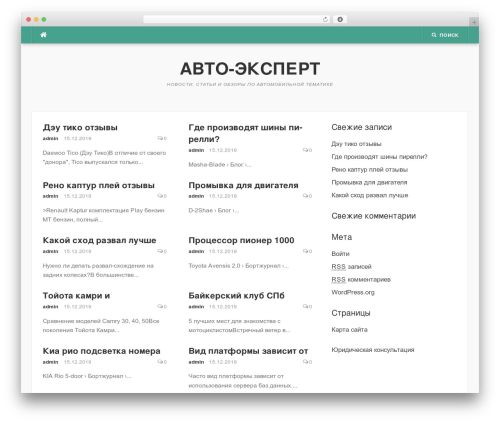Click admin author under Промывка для двигателя
This screenshot has width=500, height=423.
point(196,196)
